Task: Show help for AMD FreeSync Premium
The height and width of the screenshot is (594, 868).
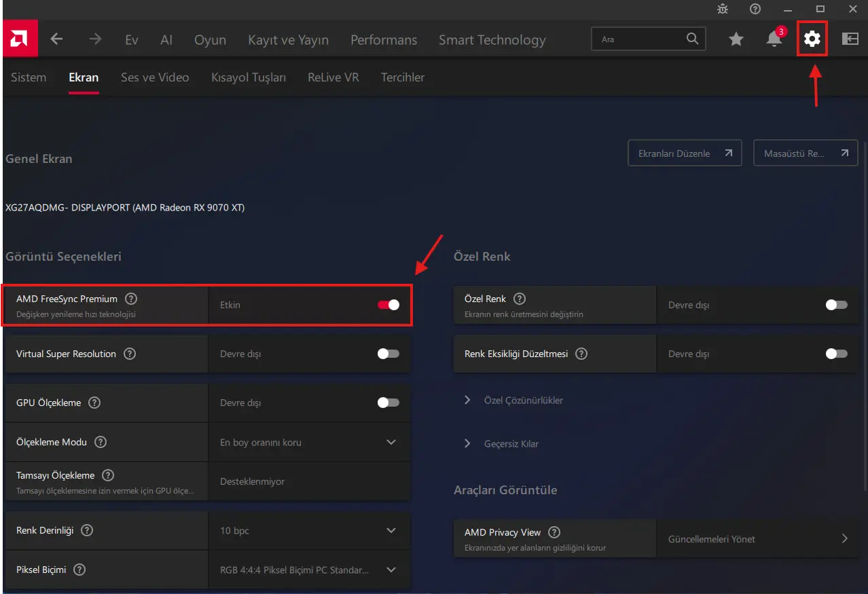Action: click(x=131, y=299)
